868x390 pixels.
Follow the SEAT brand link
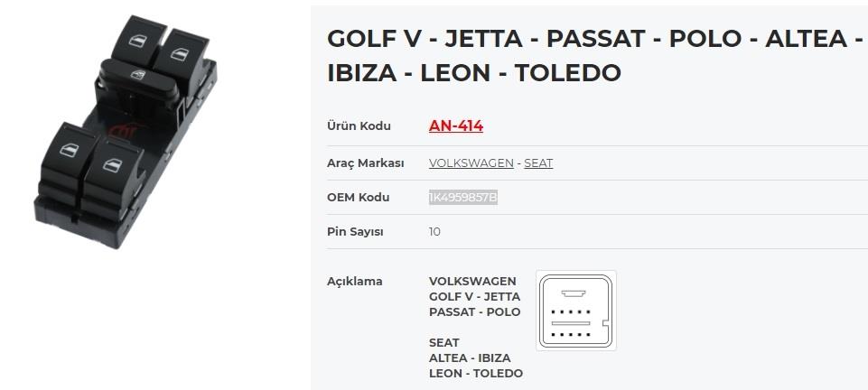tap(538, 163)
